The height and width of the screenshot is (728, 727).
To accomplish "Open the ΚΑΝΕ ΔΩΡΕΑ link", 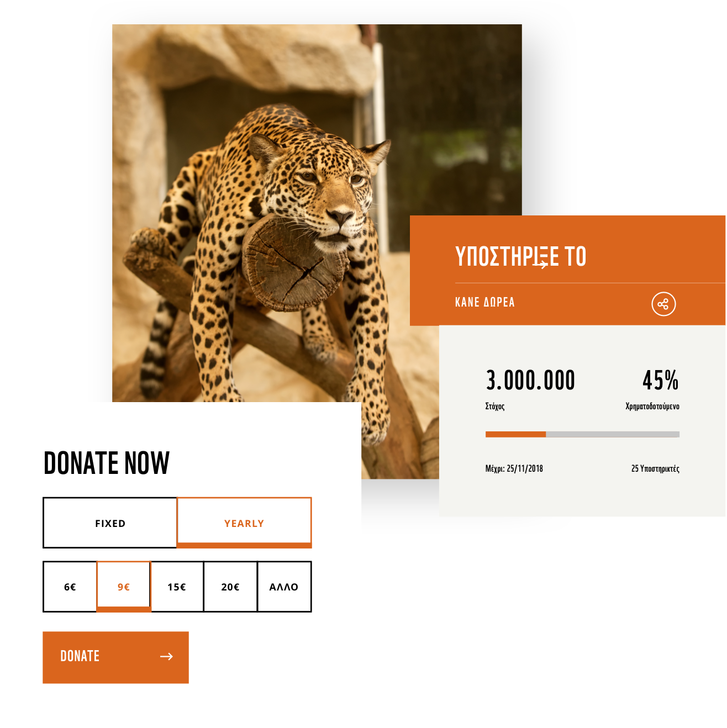I will tap(485, 302).
